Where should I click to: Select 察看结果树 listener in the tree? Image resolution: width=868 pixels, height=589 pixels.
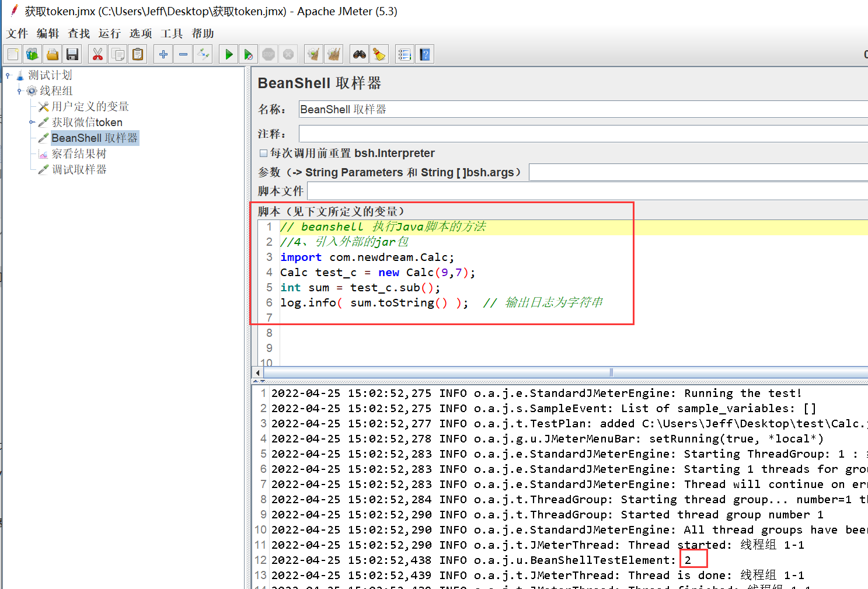tap(79, 154)
